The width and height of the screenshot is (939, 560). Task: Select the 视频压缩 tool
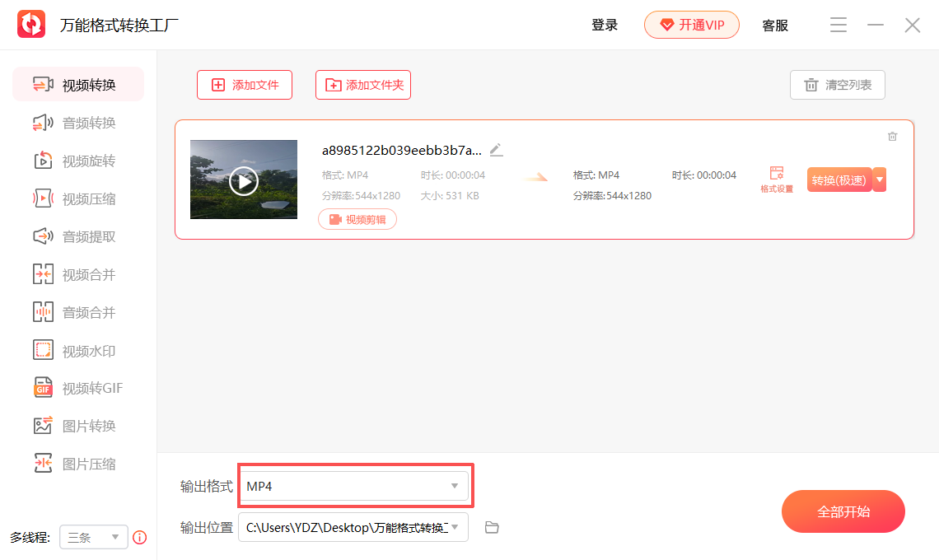click(x=78, y=198)
